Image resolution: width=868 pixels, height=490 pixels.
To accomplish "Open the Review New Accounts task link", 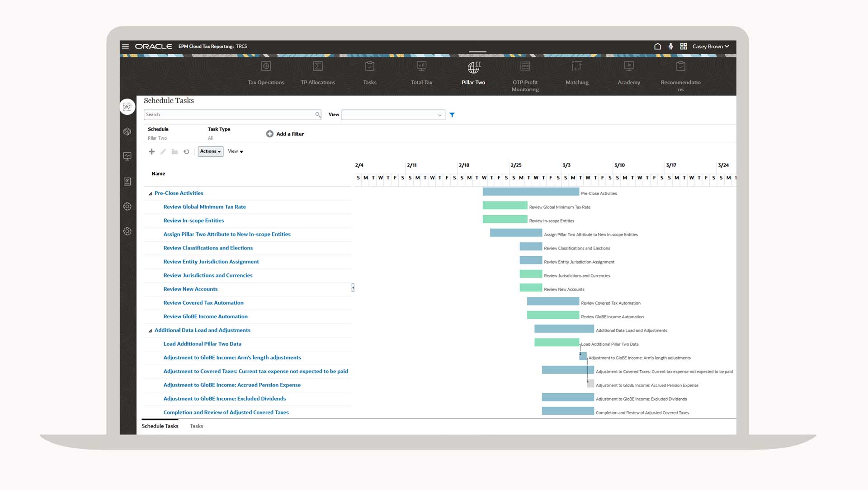I will click(190, 289).
